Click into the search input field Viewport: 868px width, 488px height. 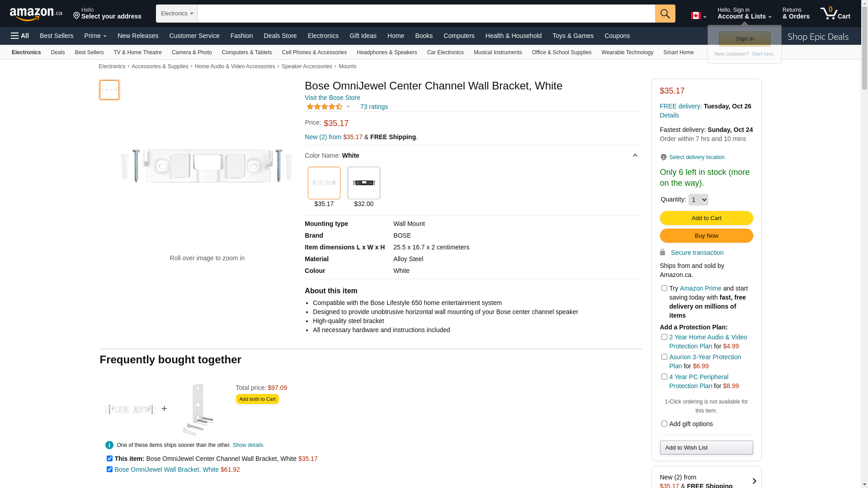coord(426,14)
